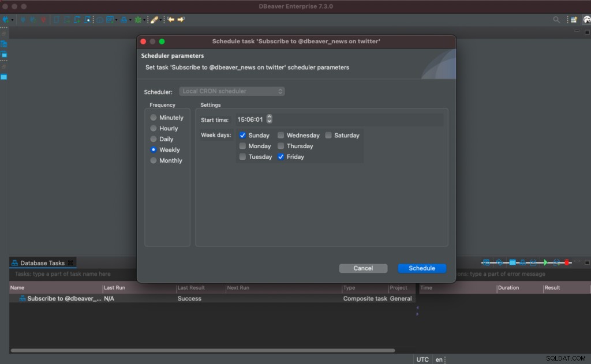The image size is (591, 364).
Task: Click the 'General' project cell
Action: 401,298
